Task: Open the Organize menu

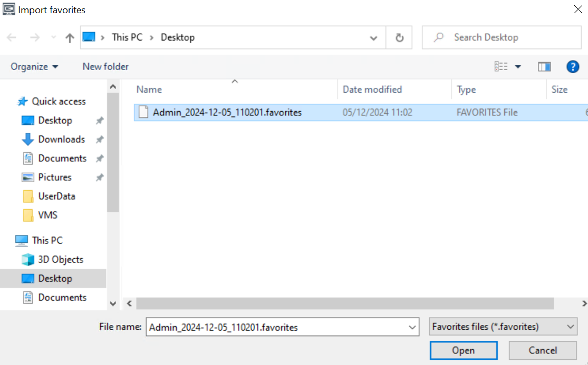Action: (x=34, y=67)
